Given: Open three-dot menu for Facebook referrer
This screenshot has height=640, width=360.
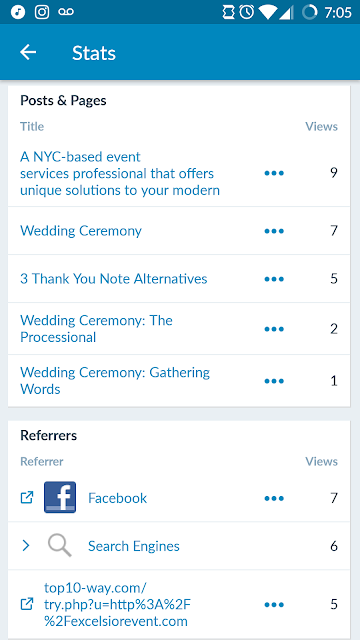Looking at the screenshot, I should (x=274, y=498).
